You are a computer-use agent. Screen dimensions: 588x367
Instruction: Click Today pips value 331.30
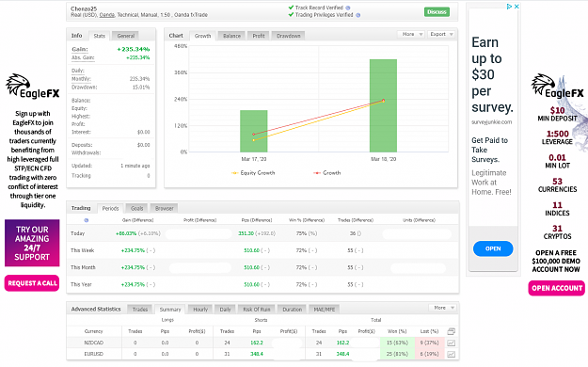pos(246,233)
